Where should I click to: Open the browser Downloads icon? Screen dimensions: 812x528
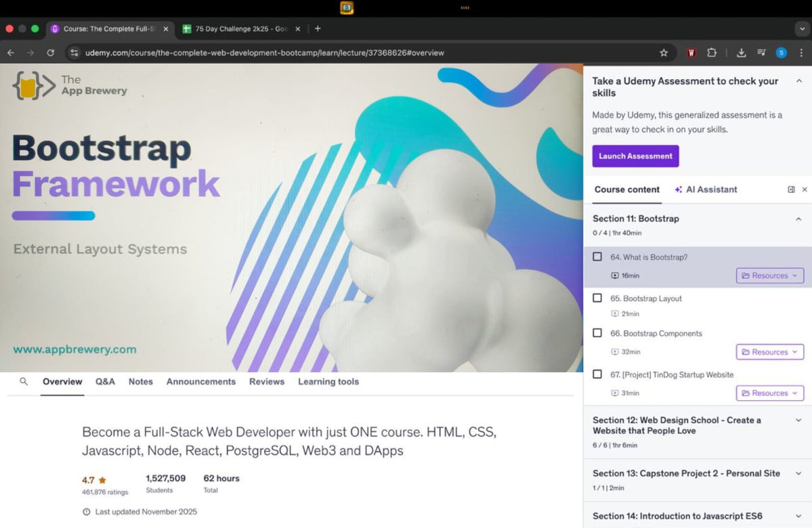click(x=741, y=53)
